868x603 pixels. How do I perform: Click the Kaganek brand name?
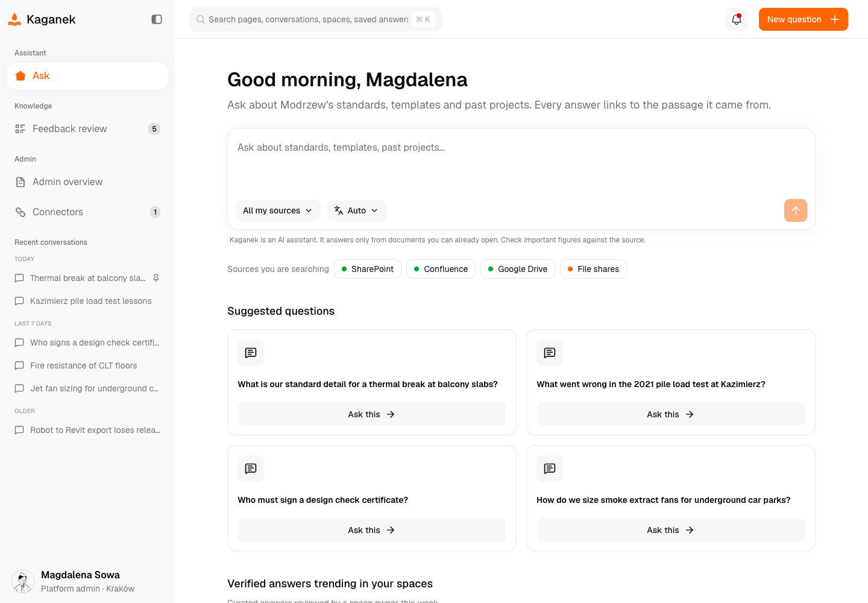tap(51, 19)
